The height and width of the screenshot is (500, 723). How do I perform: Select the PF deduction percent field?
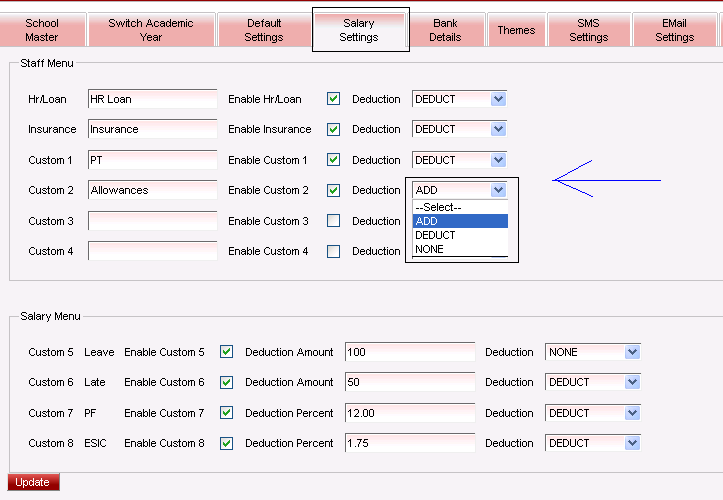click(x=409, y=413)
